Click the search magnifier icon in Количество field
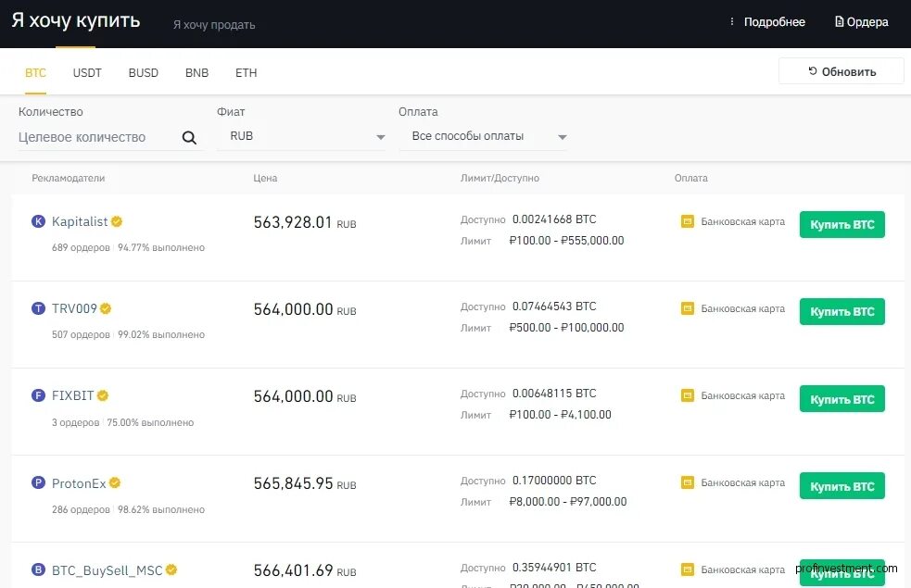Viewport: 911px width, 588px height. point(189,138)
